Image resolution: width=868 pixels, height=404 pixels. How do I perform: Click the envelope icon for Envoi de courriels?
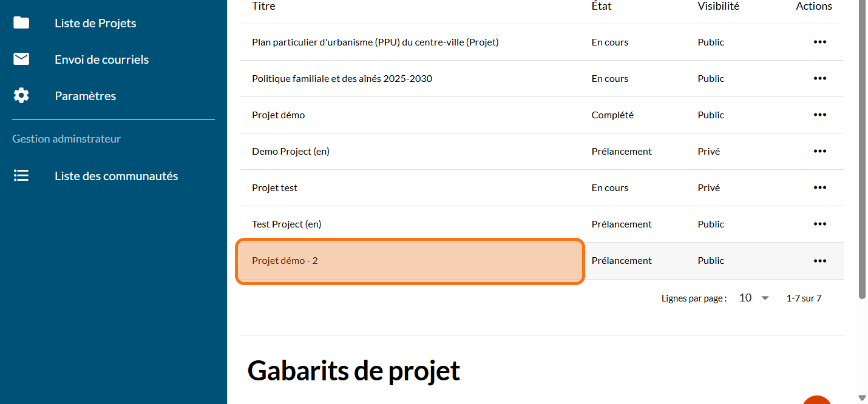[21, 59]
